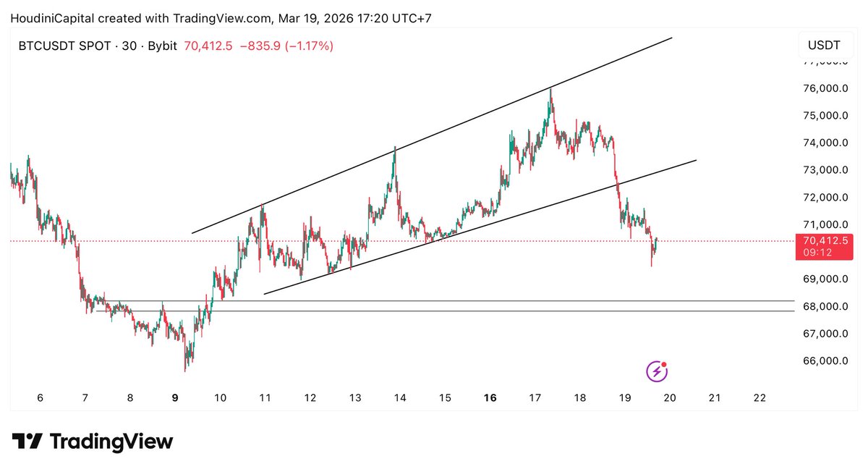Click the 74,000.0 price axis label
Image resolution: width=868 pixels, height=472 pixels.
[x=825, y=143]
